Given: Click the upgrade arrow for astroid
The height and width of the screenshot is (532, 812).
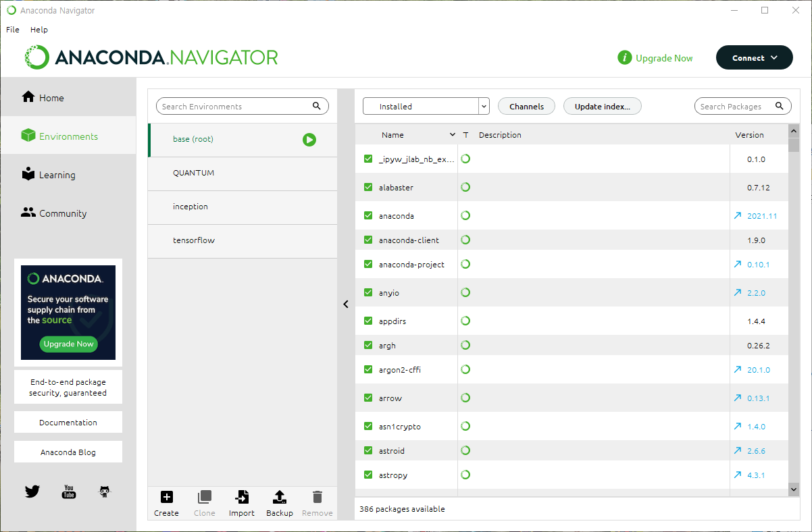Looking at the screenshot, I should point(737,450).
